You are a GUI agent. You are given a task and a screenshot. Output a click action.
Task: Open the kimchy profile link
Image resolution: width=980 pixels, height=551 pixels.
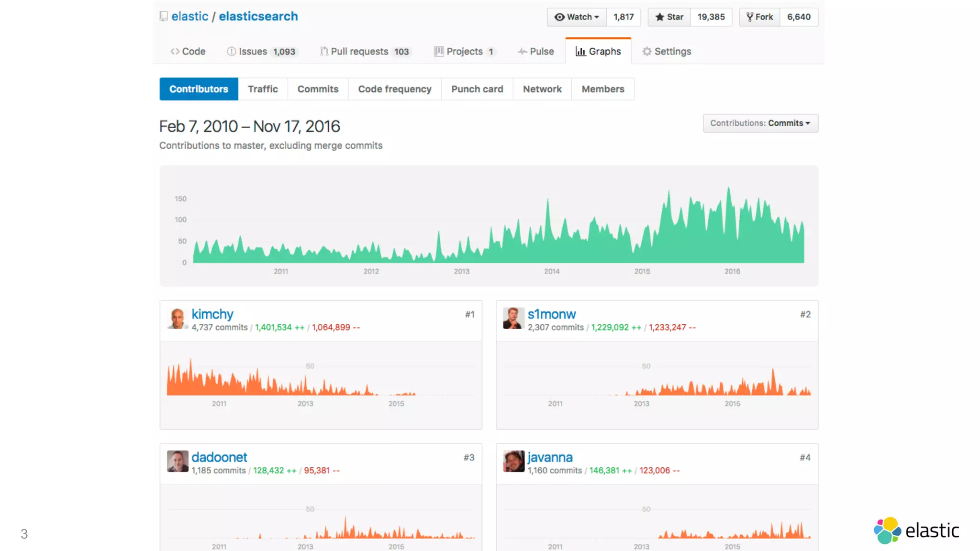[212, 314]
